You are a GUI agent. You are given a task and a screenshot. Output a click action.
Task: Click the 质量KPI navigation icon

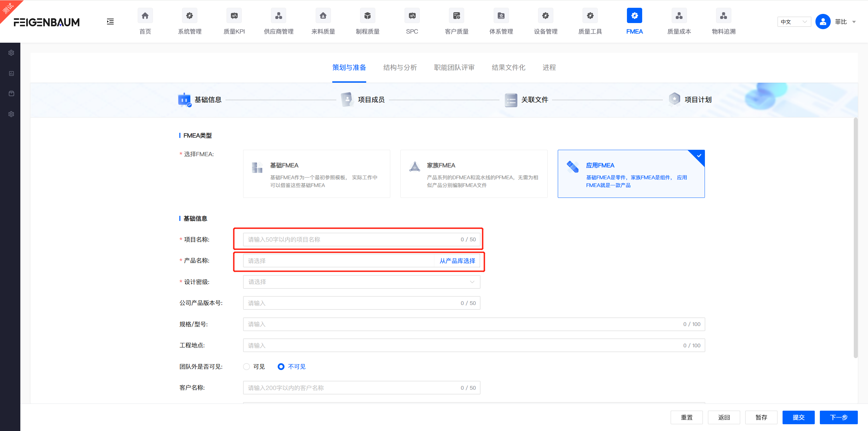(234, 16)
